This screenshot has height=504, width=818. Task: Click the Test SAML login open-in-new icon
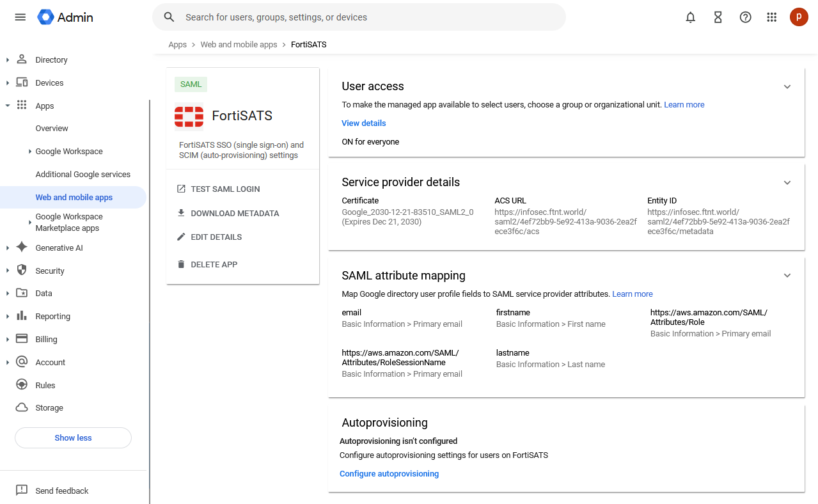tap(181, 189)
